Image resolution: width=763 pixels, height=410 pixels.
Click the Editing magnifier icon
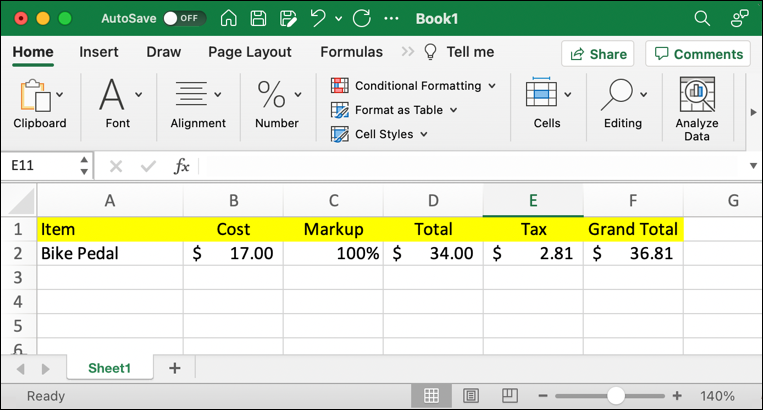[x=617, y=94]
